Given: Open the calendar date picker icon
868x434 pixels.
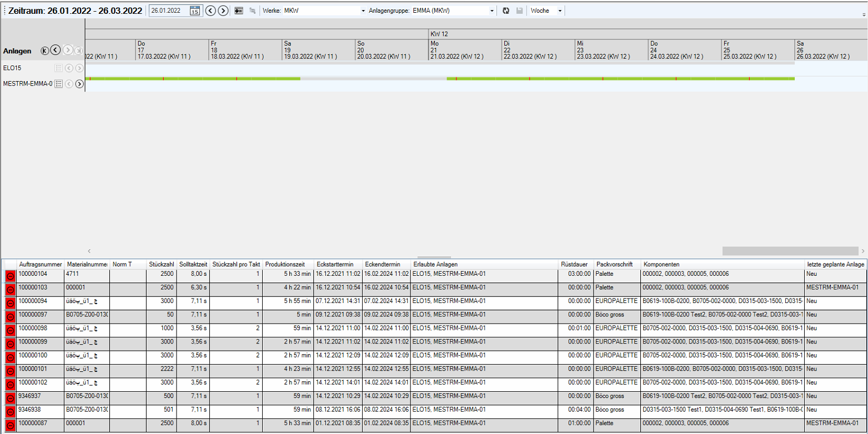Looking at the screenshot, I should point(194,11).
